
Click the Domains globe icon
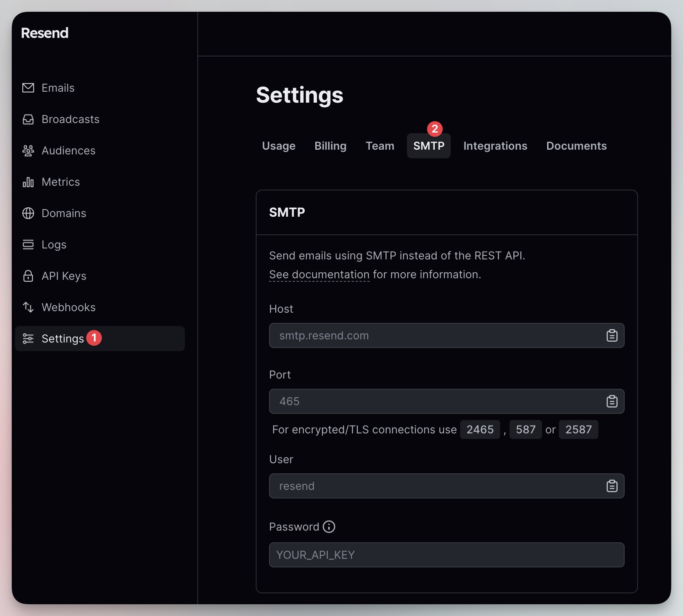pos(28,213)
